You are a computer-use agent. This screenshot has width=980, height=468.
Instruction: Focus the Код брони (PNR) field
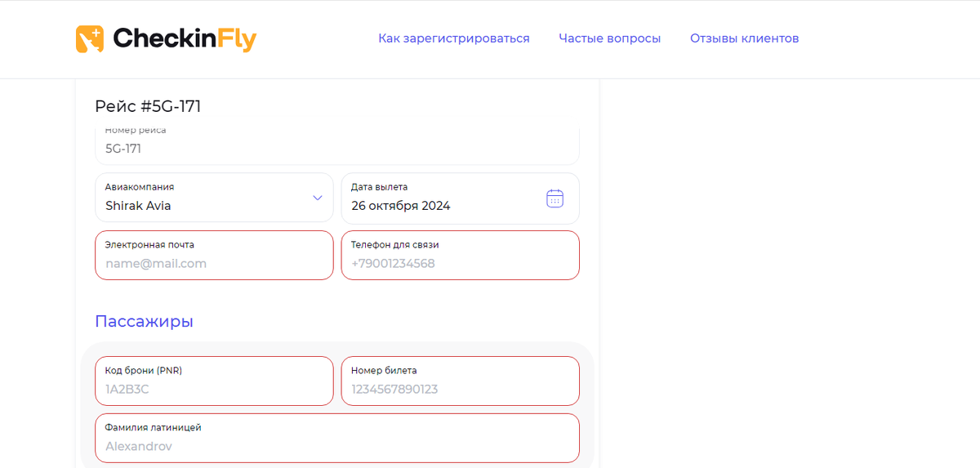pos(214,381)
